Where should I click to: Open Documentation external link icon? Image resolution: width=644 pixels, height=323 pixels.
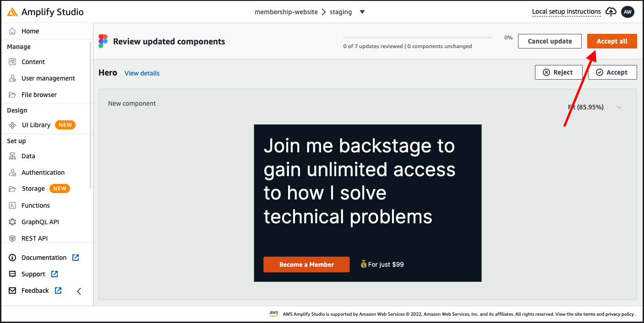(x=76, y=258)
